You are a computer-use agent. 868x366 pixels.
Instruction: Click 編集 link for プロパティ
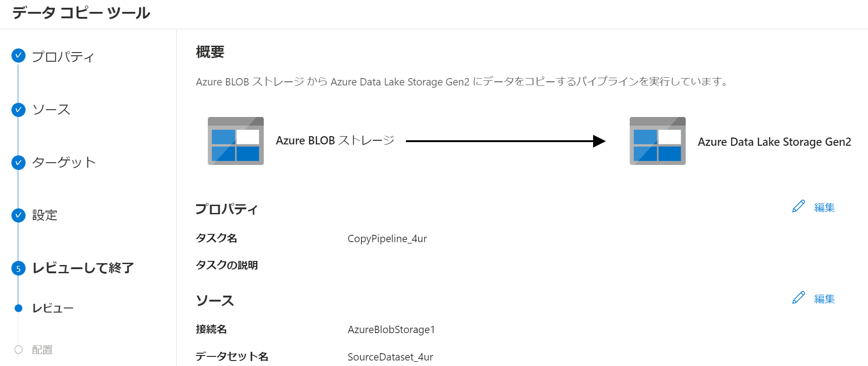[x=825, y=207]
